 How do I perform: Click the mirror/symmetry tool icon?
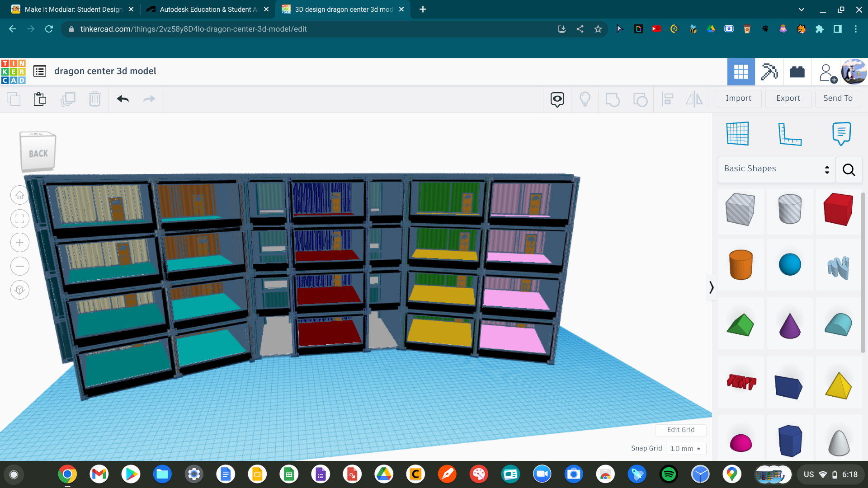pos(694,99)
